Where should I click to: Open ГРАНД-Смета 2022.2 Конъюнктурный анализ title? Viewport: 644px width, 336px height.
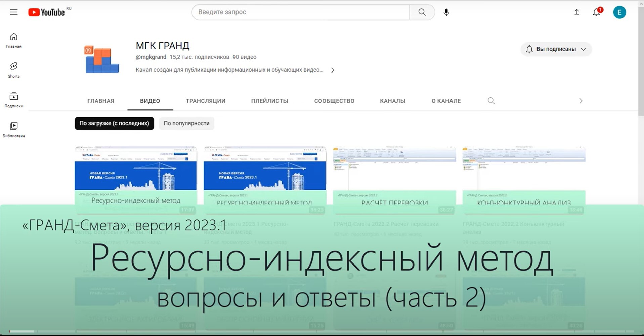(513, 228)
